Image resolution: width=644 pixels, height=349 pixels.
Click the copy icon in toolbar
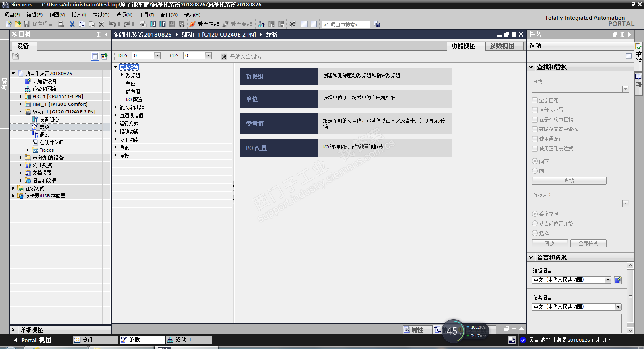pyautogui.click(x=82, y=24)
